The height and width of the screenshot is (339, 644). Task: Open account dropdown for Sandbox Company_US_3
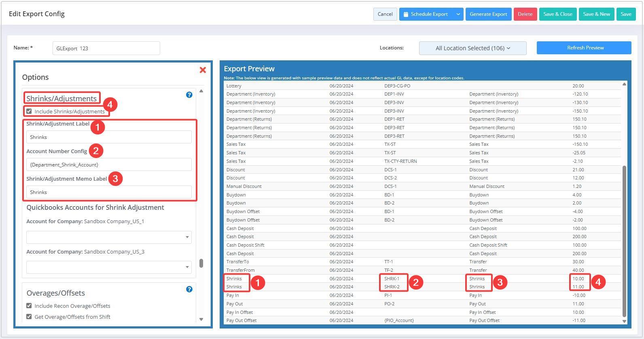pos(108,267)
